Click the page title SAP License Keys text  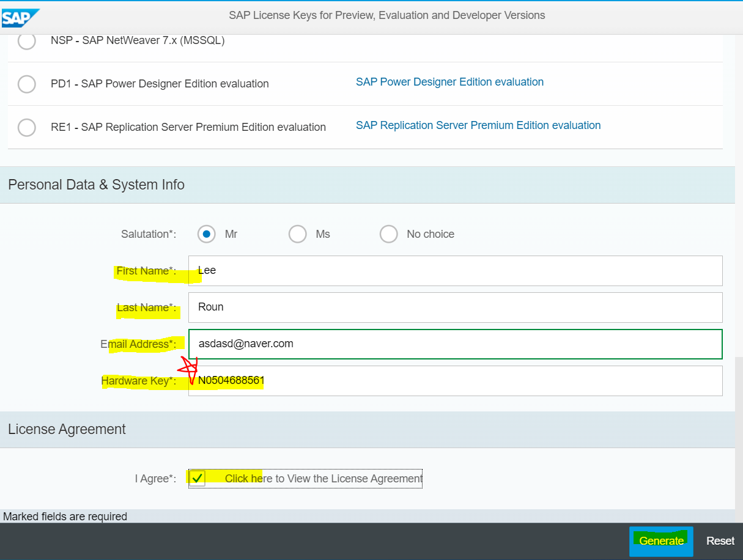387,15
